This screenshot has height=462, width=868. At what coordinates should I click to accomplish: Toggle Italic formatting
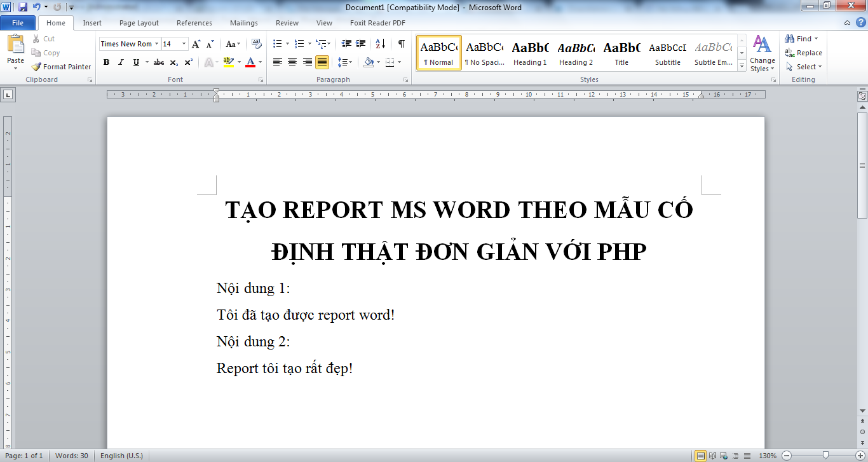(x=121, y=62)
